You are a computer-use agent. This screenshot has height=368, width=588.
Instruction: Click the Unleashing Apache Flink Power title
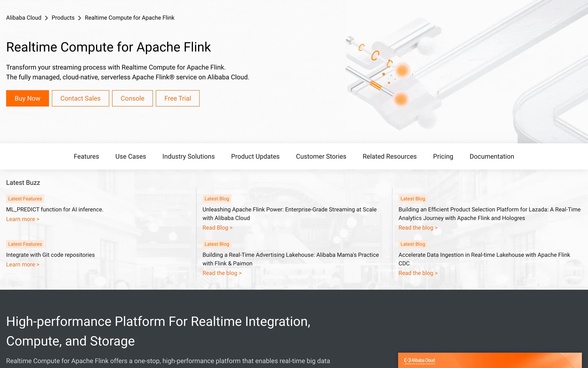point(289,214)
